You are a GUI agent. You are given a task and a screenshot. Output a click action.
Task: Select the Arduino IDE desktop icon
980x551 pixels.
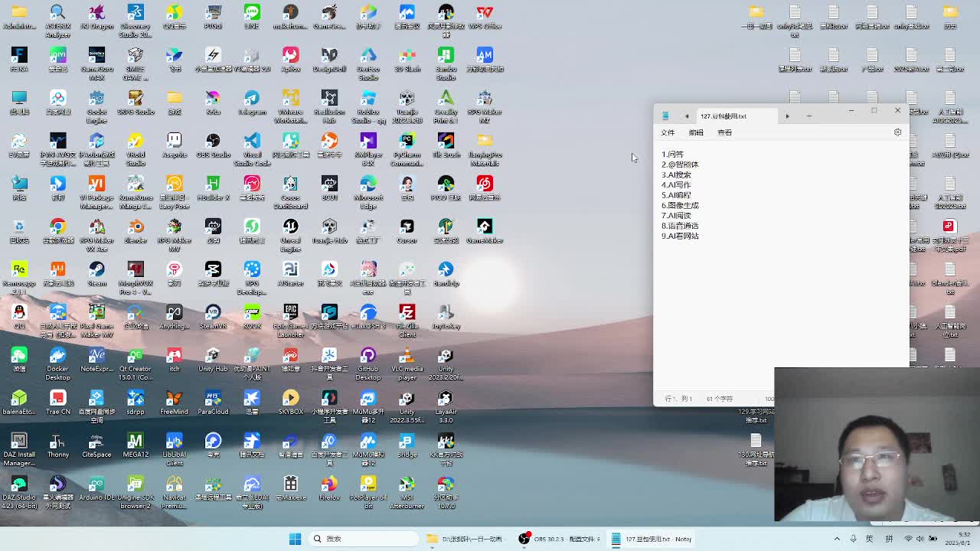point(96,488)
